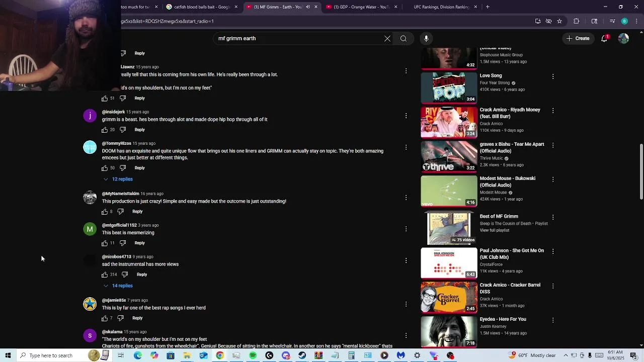Like the @TommyRizos comment
The height and width of the screenshot is (362, 644).
tap(105, 168)
